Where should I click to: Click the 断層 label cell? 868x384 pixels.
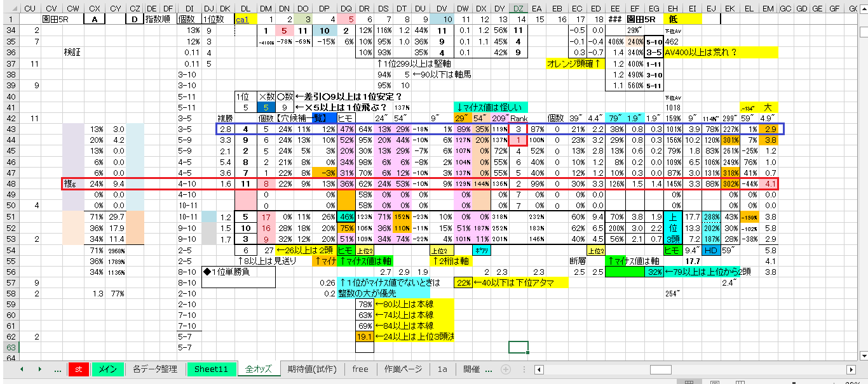pos(577,262)
